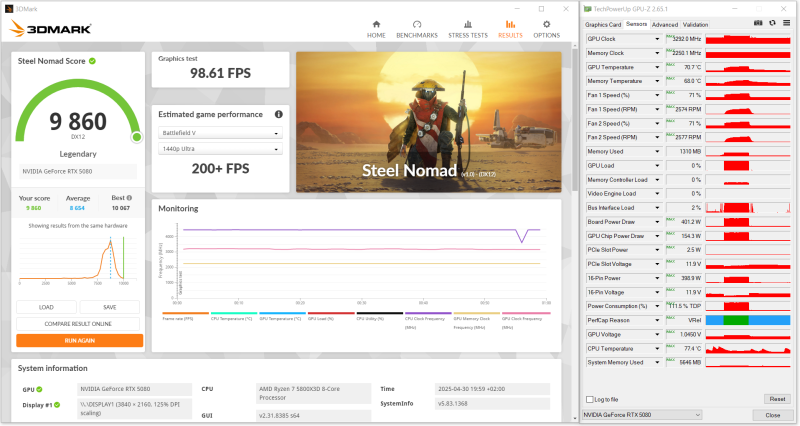Switch to the Graphics Card tab in GPU-Z
The image size is (800, 426).
pyautogui.click(x=603, y=24)
